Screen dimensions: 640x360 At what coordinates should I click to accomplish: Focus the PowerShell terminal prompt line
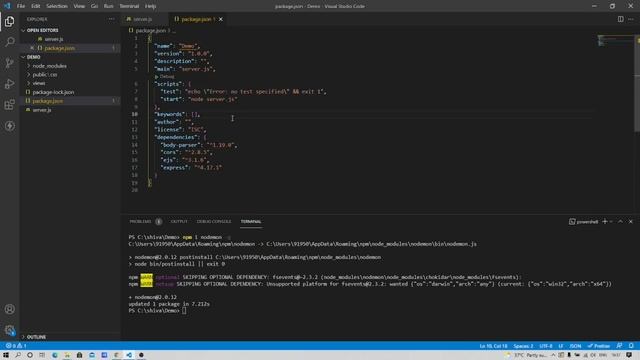[158, 311]
